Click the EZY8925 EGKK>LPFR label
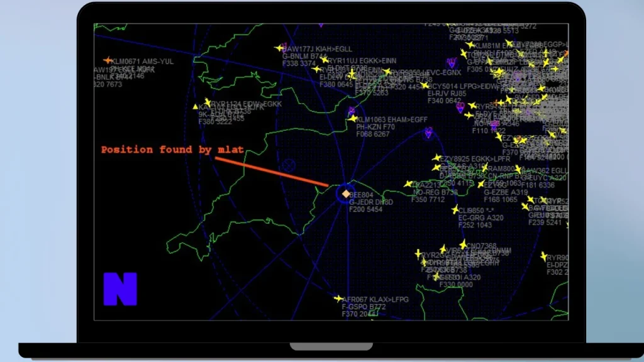Screen dimensions: 644x362 (x=475, y=159)
